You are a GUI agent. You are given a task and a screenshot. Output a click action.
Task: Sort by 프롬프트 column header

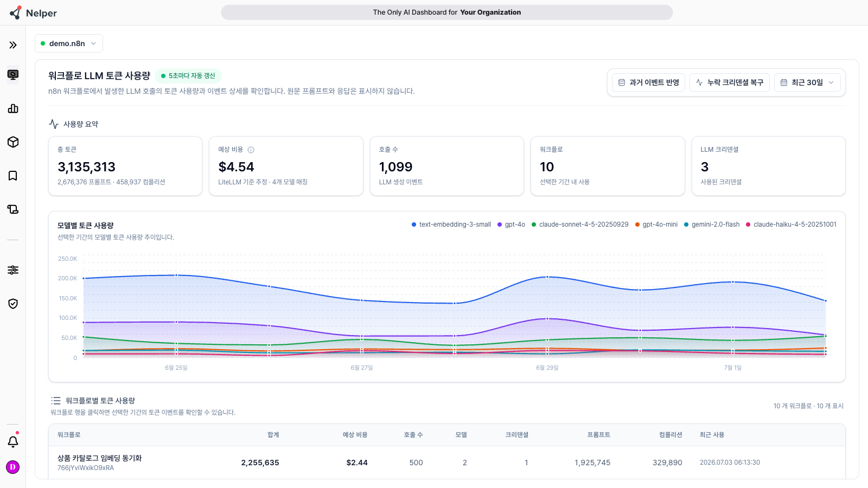coord(599,435)
